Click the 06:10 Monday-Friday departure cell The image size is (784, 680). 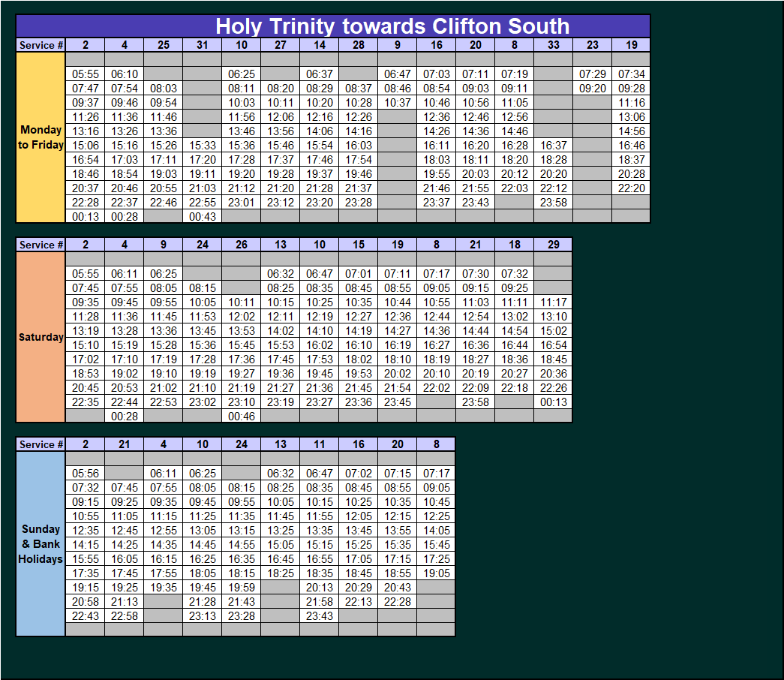(125, 74)
